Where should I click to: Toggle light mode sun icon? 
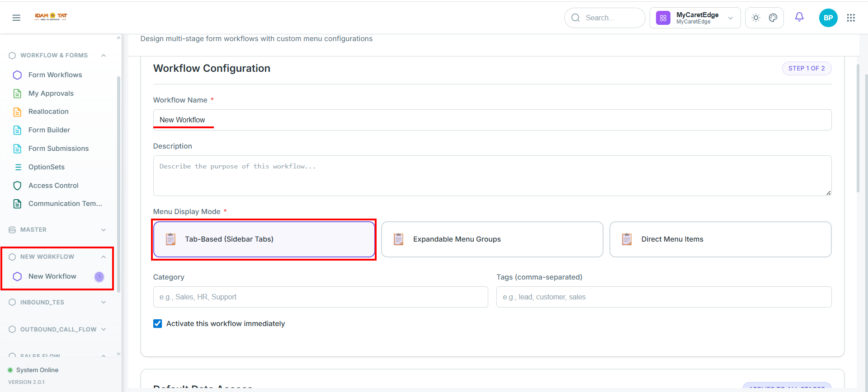[756, 18]
